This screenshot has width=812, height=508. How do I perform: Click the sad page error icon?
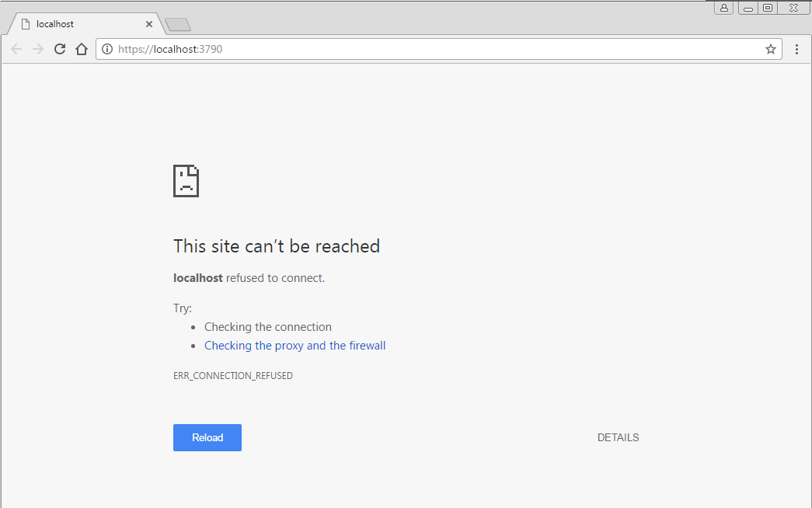(x=186, y=180)
